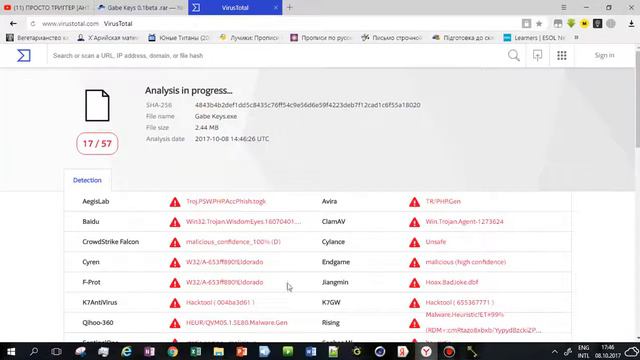Switch to the ПРОСТО ТРИГГЕР YouTube tab
This screenshot has height=360, width=640.
point(47,7)
